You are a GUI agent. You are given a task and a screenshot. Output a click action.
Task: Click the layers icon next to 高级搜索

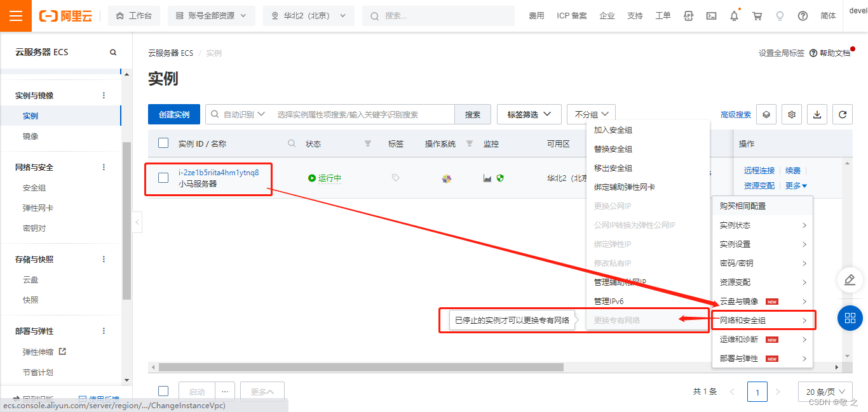[766, 114]
